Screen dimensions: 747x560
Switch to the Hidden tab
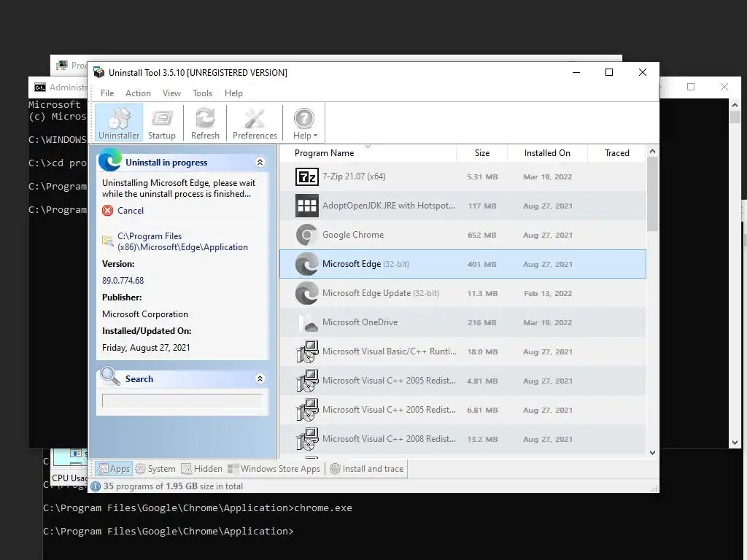201,469
